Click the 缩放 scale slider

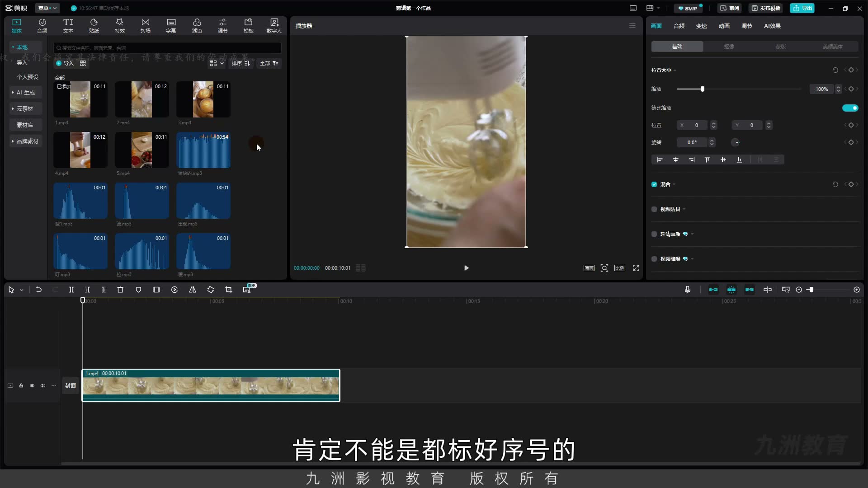click(x=738, y=89)
